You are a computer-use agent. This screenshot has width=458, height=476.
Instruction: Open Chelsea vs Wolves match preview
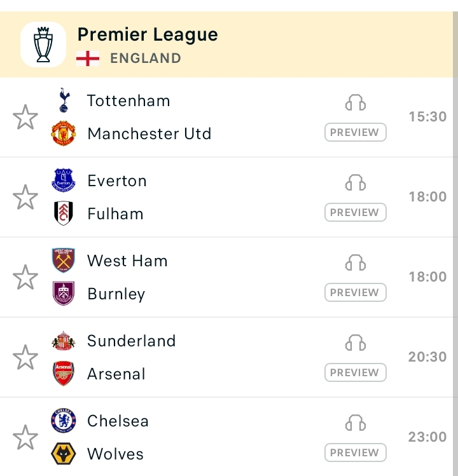click(355, 453)
